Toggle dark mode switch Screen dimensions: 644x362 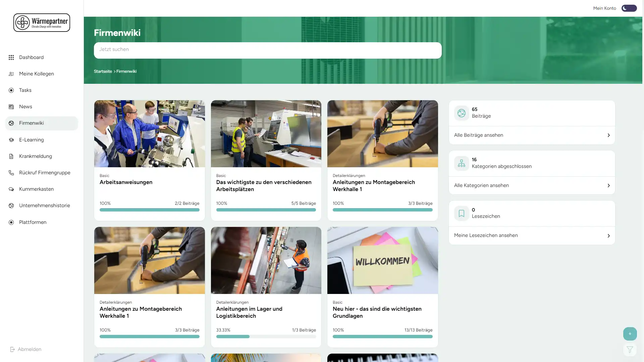coord(629,8)
